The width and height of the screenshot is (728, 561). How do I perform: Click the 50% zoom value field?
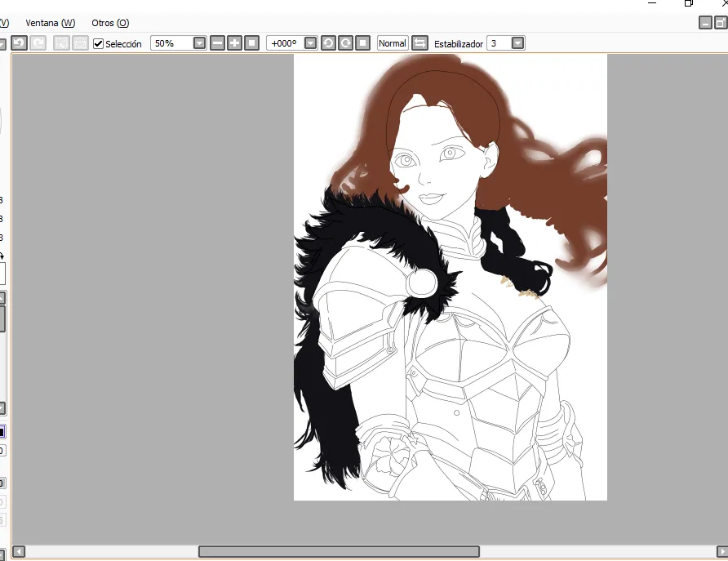click(172, 43)
